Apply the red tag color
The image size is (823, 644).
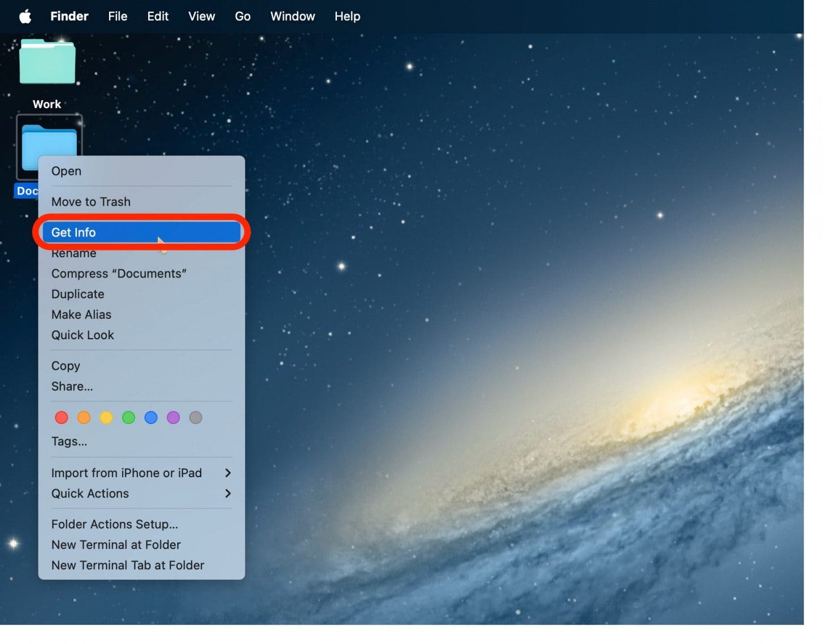[x=61, y=417]
